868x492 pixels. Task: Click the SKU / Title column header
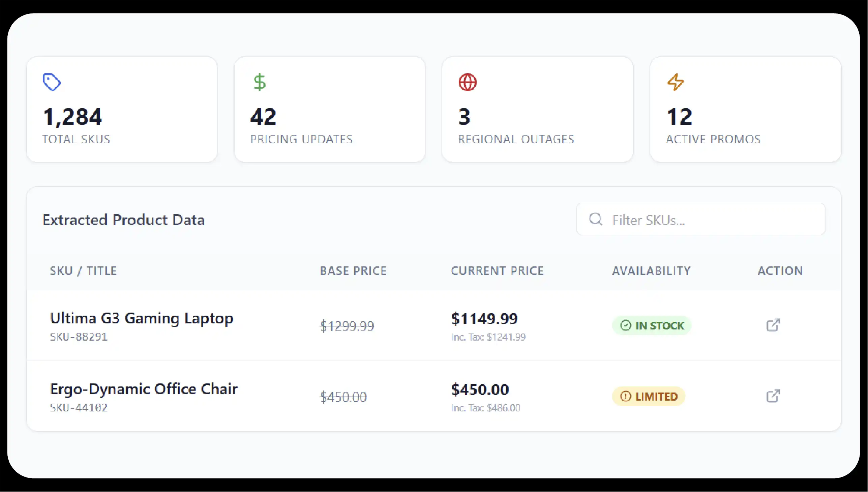(x=83, y=271)
